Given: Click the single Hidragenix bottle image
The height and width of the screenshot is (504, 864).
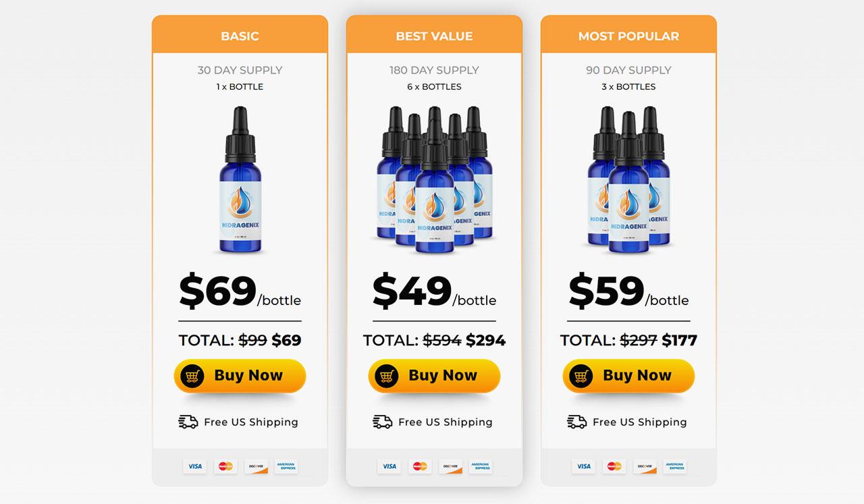Looking at the screenshot, I should coord(240,179).
